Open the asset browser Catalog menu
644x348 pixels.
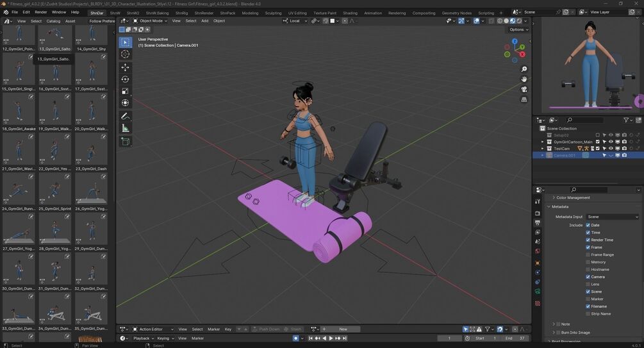click(x=53, y=21)
